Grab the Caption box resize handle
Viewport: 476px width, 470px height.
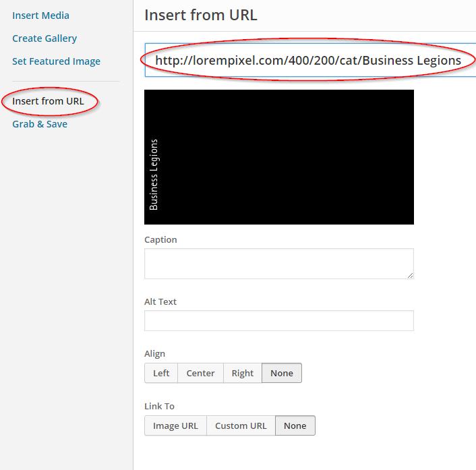[x=409, y=274]
